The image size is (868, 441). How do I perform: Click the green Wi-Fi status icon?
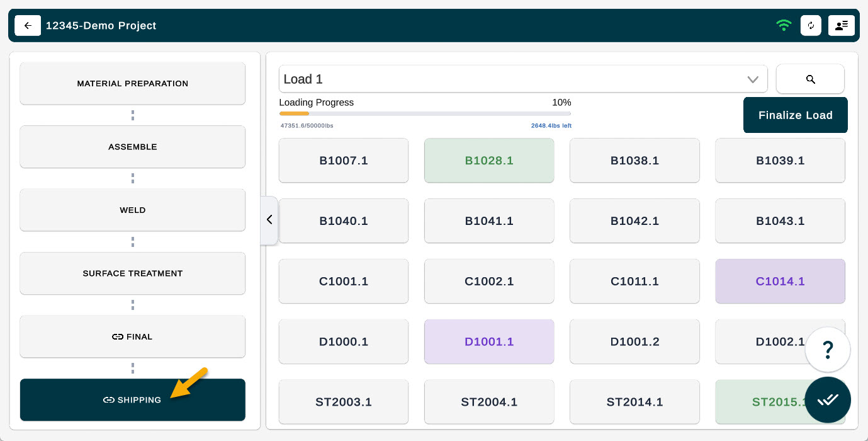(784, 26)
